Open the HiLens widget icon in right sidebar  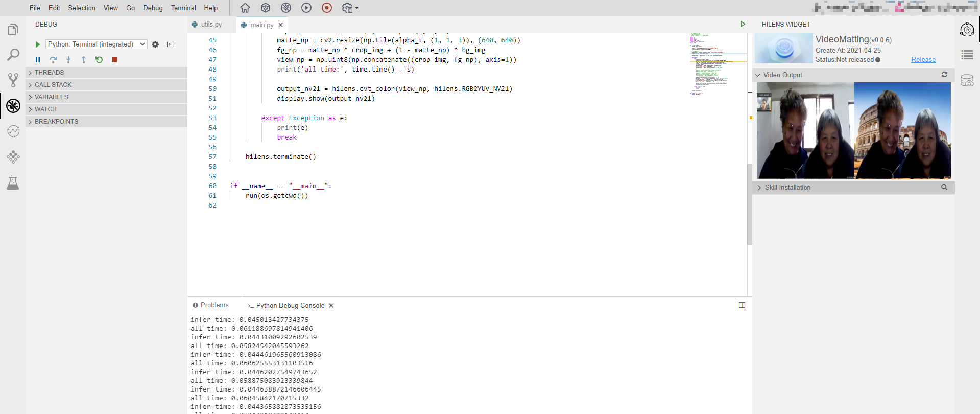coord(967,30)
